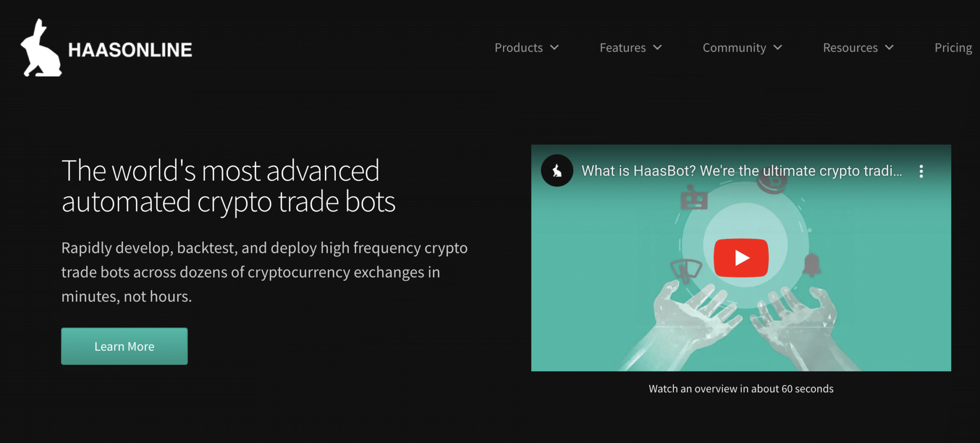Viewport: 980px width, 443px height.
Task: Play the HaasBot YouTube video
Action: 741,258
